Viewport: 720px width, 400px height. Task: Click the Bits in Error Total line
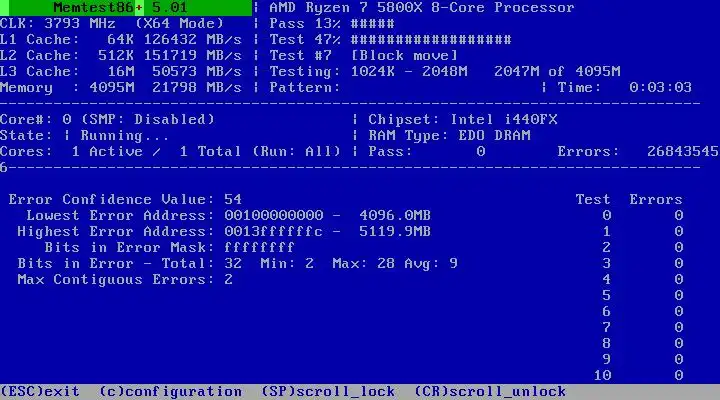pyautogui.click(x=237, y=264)
